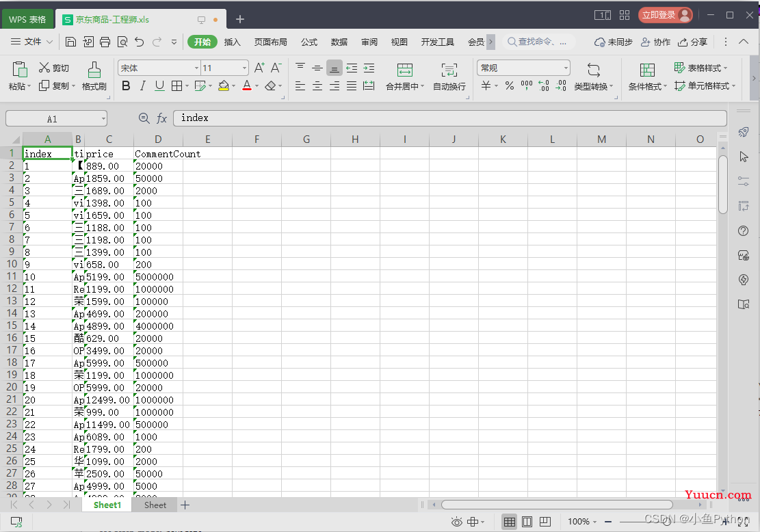Viewport: 760px width, 532px height.
Task: Align text left horizontally
Action: point(300,85)
